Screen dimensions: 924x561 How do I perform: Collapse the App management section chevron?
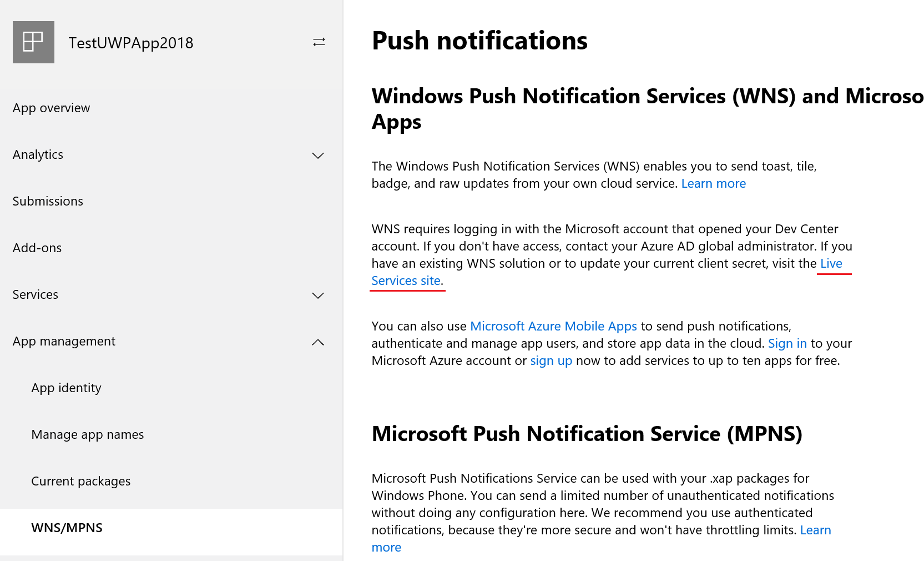point(317,342)
